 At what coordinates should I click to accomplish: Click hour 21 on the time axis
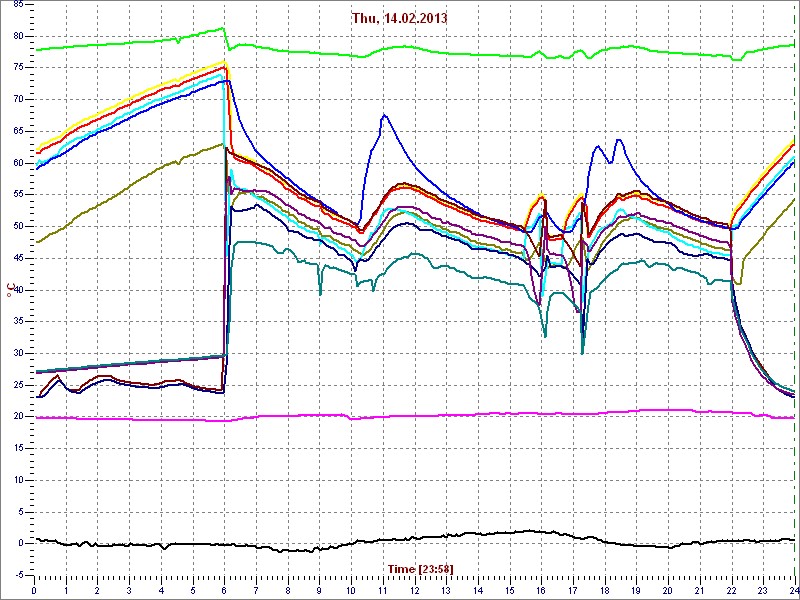coord(700,590)
